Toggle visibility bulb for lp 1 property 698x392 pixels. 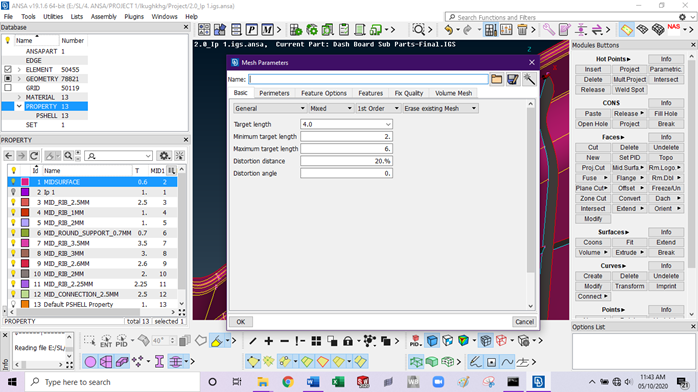click(13, 192)
